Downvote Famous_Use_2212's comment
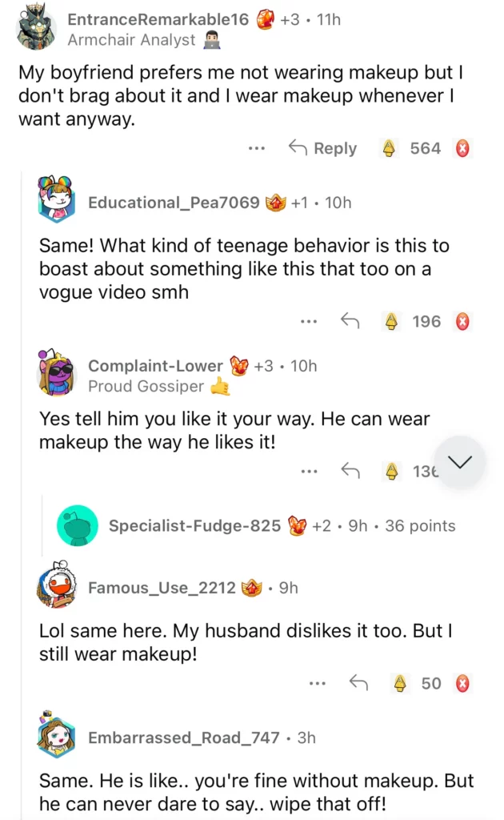504x820 pixels. (x=462, y=683)
